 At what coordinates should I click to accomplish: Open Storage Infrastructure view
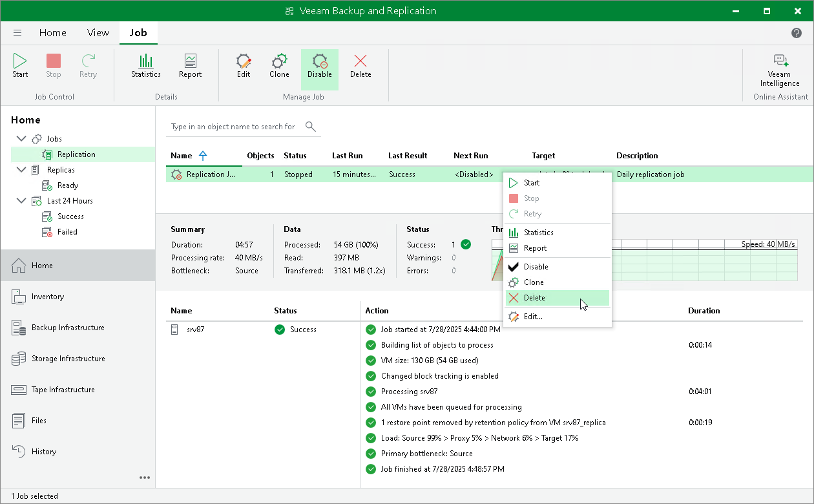[78, 359]
